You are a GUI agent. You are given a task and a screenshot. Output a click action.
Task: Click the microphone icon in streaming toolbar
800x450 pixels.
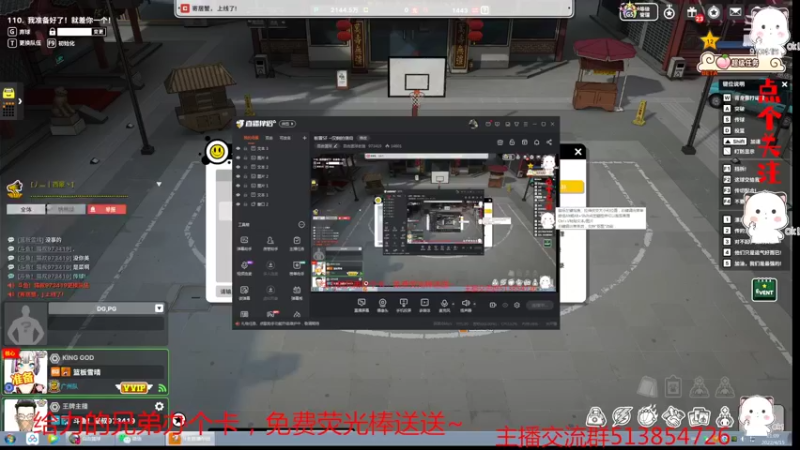pyautogui.click(x=444, y=304)
